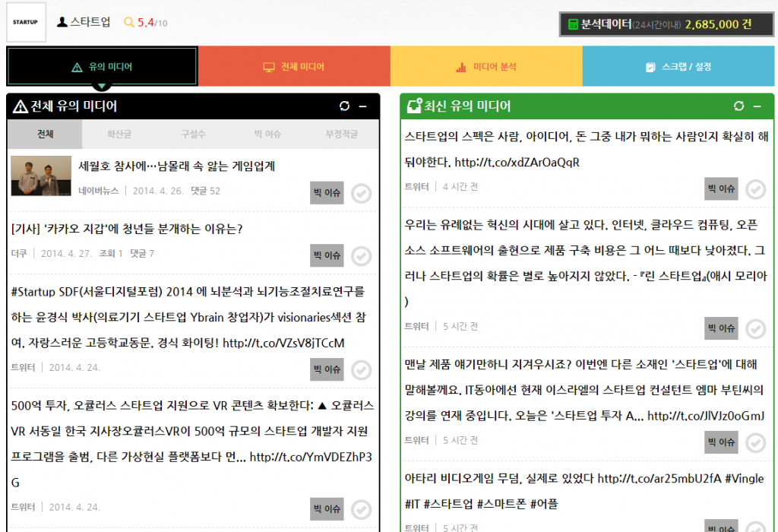The image size is (778, 532).
Task: Toggle check circle on #Startup SDF tweet
Action: coord(361,370)
